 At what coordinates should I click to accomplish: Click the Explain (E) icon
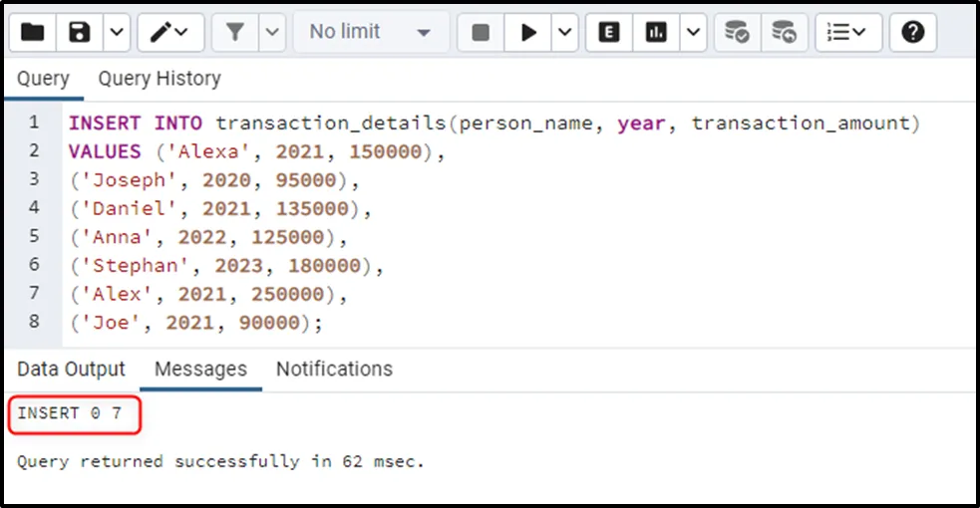tap(609, 33)
